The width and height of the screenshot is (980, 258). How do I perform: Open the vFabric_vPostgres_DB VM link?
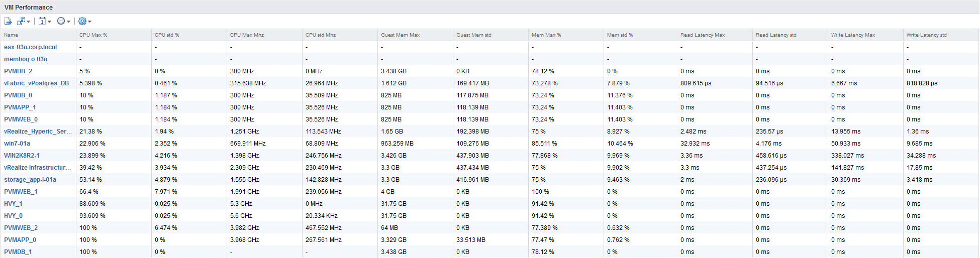click(x=36, y=83)
